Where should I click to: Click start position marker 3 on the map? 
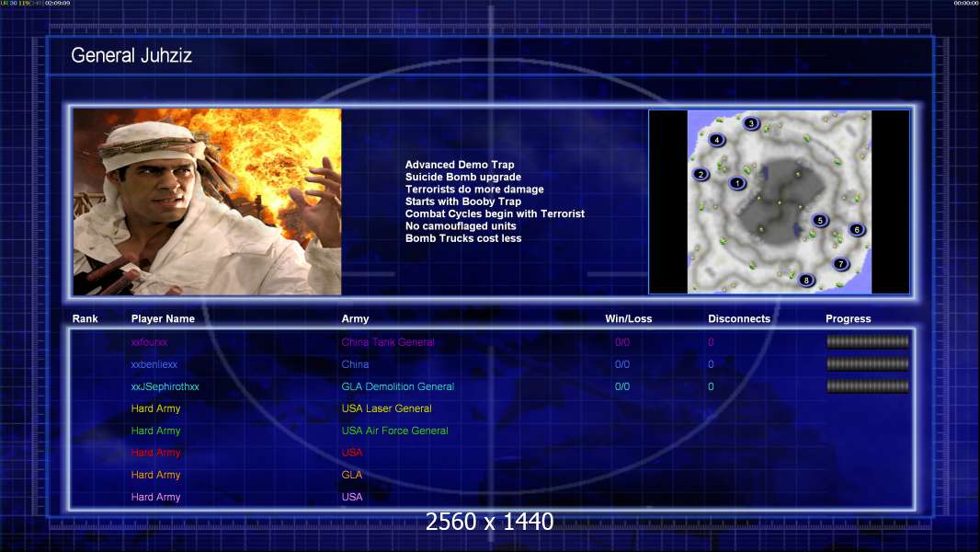751,123
